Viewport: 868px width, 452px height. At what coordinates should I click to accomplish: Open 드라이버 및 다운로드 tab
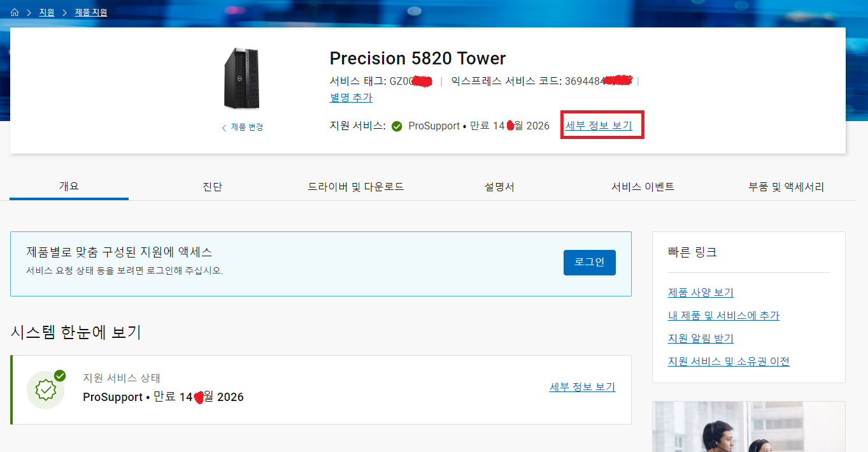356,187
